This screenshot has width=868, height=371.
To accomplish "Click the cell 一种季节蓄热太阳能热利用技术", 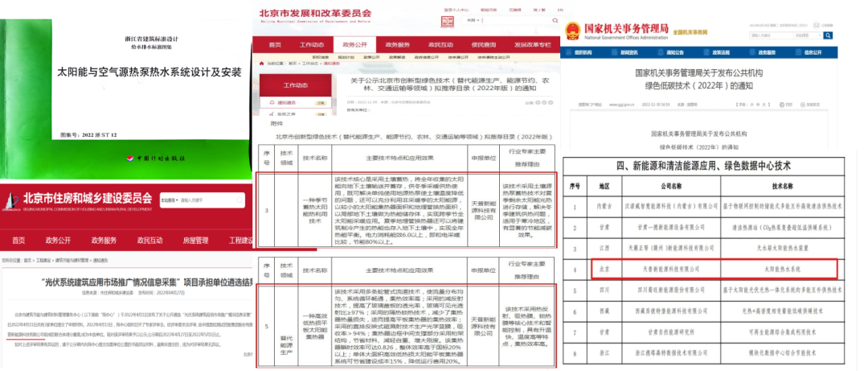I will pyautogui.click(x=316, y=212).
